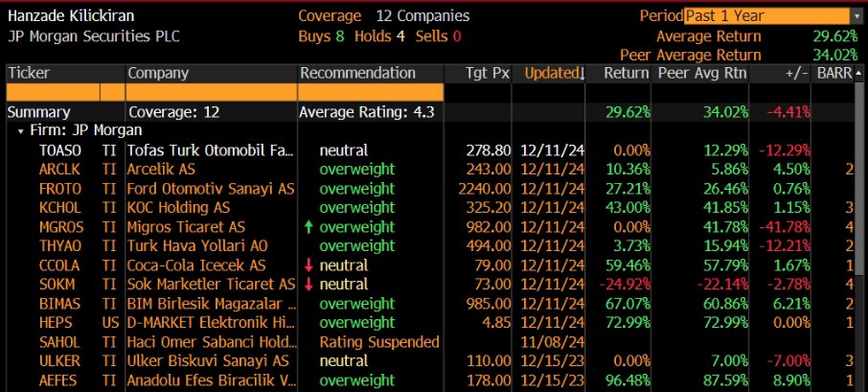Open Arcelik AS company name
868x392 pixels.
coord(161,170)
